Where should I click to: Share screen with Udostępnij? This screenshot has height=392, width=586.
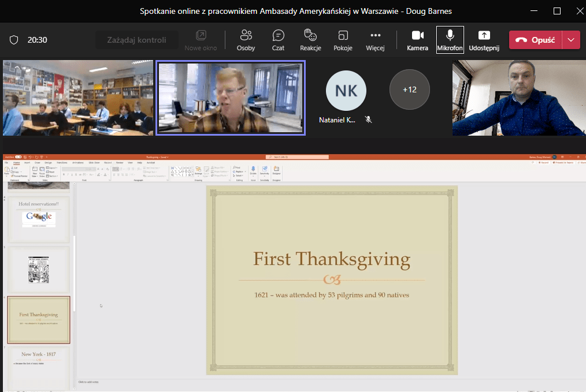tap(484, 40)
